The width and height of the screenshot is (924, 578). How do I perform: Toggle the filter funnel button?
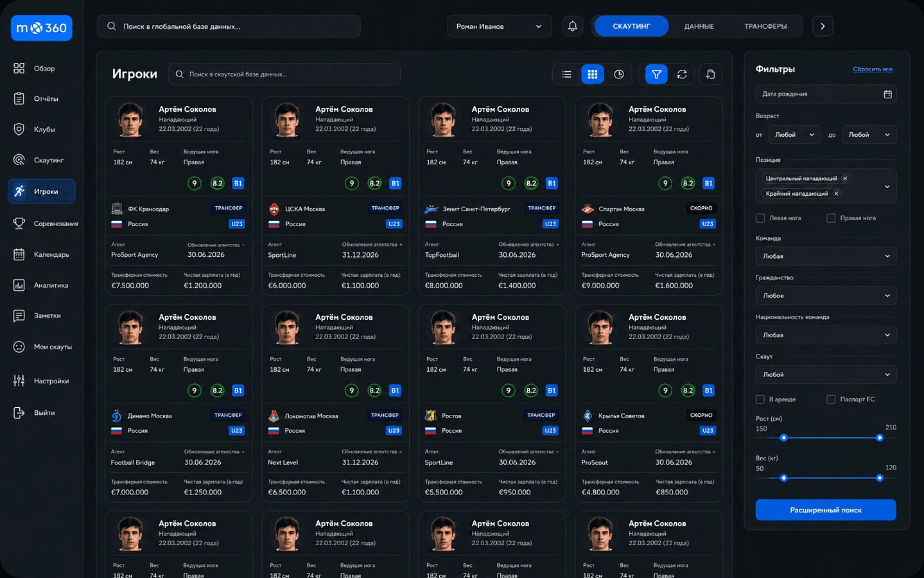pos(656,74)
